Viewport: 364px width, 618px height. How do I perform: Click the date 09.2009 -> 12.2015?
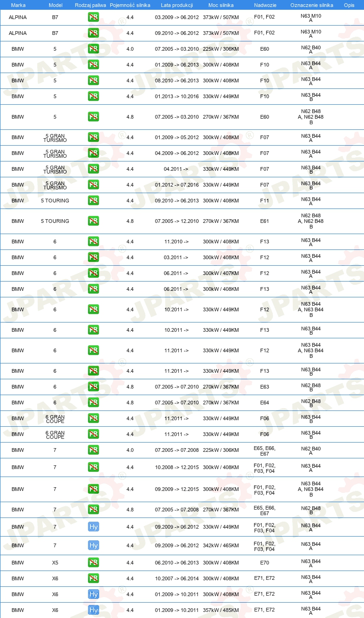(177, 490)
